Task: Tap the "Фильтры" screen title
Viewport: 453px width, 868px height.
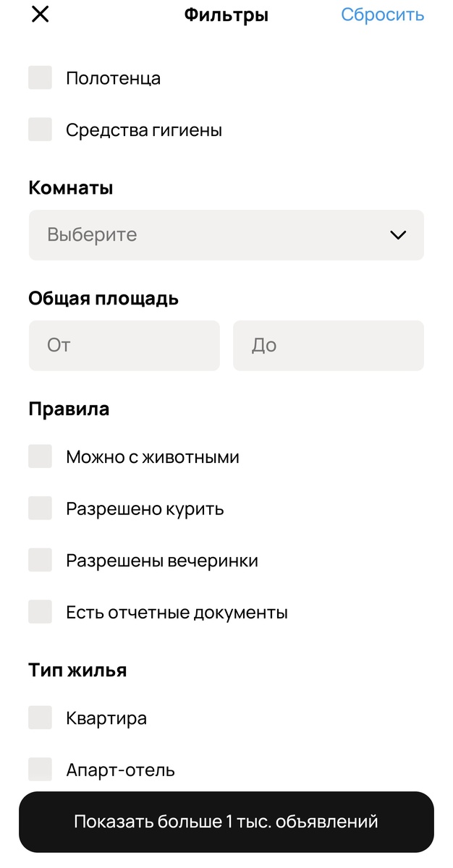Action: [226, 14]
